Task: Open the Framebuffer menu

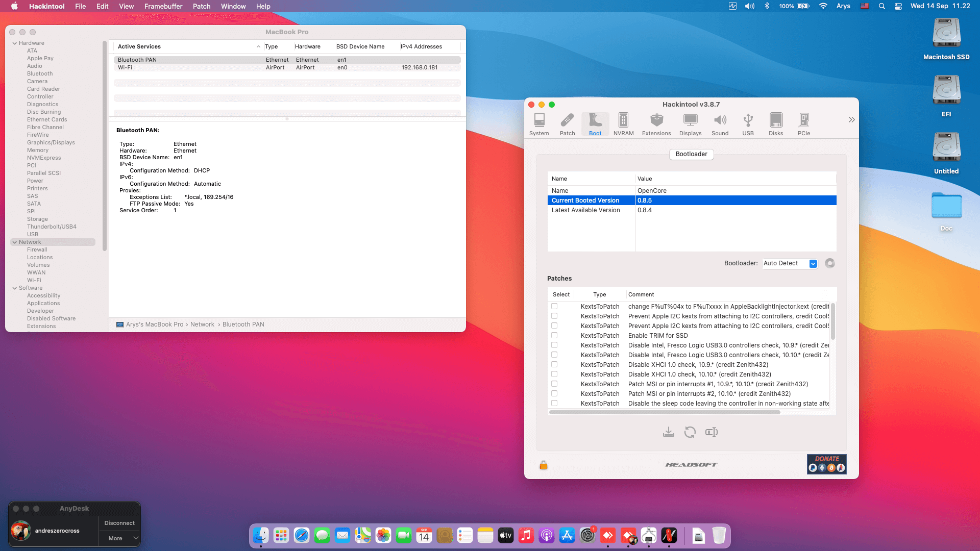Action: pyautogui.click(x=163, y=6)
